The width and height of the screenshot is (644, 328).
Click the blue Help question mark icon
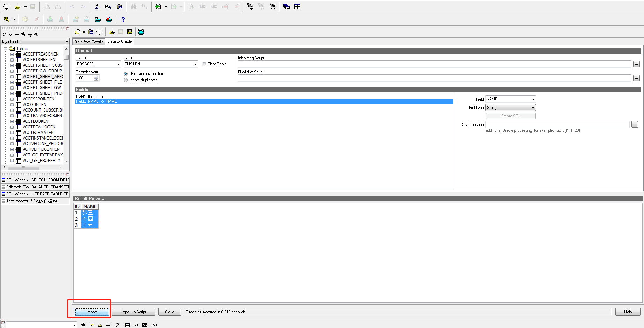[x=123, y=19]
